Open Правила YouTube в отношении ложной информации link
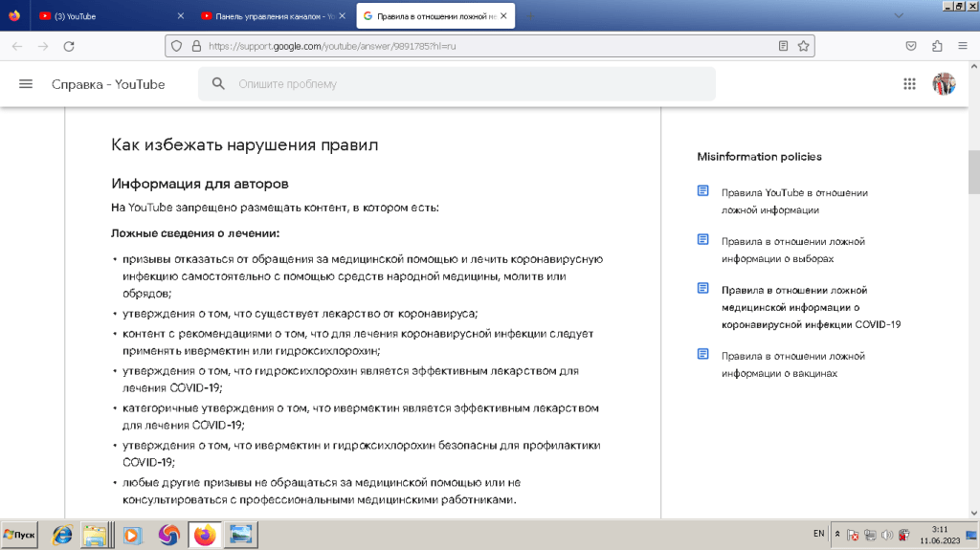 click(x=793, y=201)
